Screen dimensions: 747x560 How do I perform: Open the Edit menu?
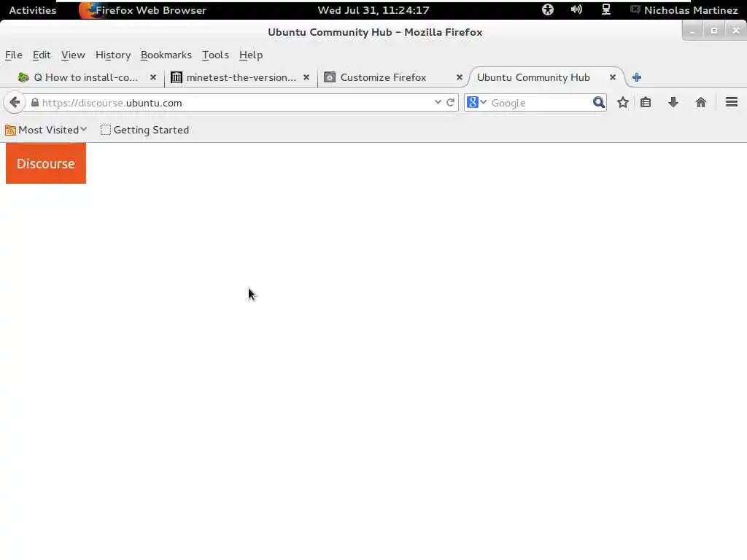click(x=42, y=55)
